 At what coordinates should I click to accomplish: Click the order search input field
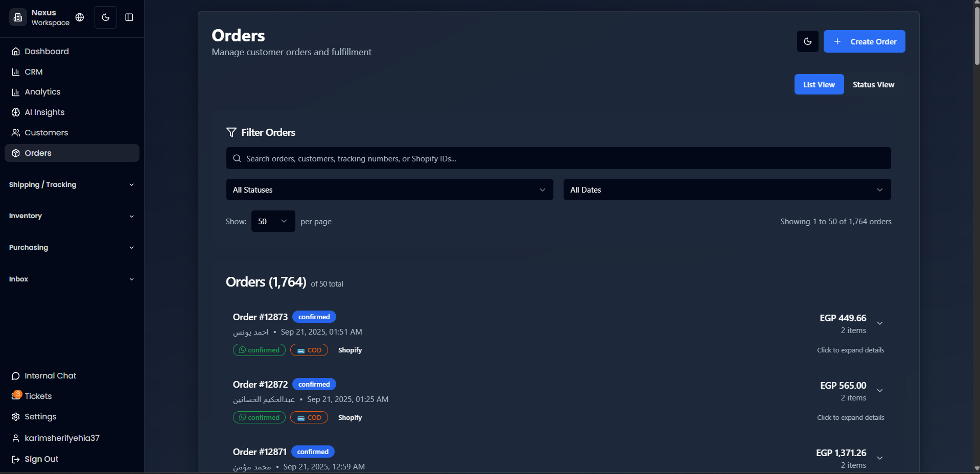pyautogui.click(x=558, y=158)
